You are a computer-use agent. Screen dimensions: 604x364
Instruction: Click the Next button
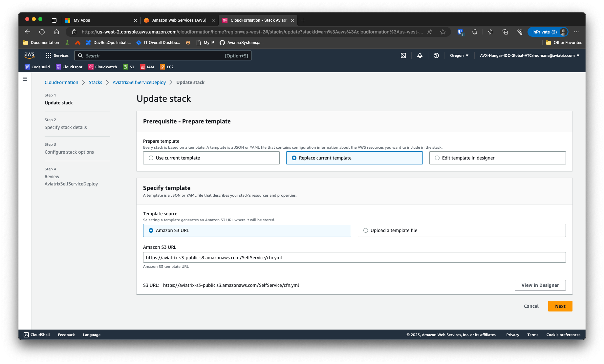(x=560, y=306)
